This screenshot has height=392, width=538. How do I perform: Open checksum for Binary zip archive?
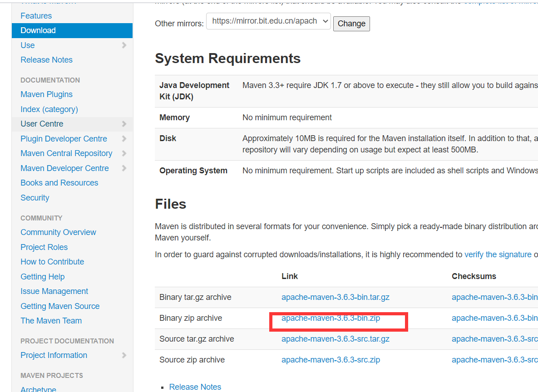point(495,318)
